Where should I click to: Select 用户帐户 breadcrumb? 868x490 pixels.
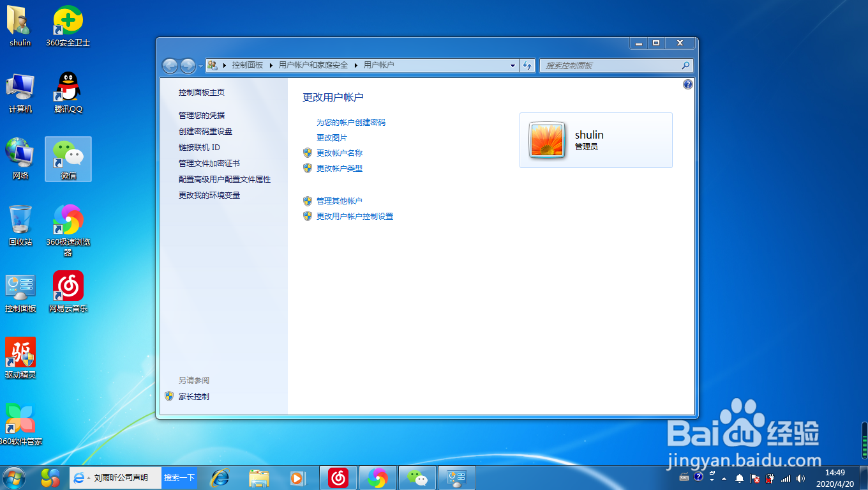pos(379,65)
